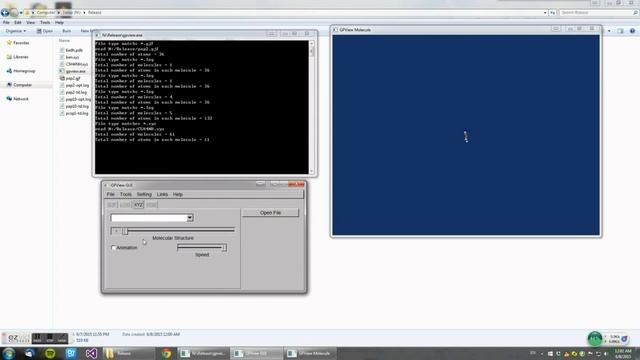Open Google Chrome from taskbar

pos(166,353)
